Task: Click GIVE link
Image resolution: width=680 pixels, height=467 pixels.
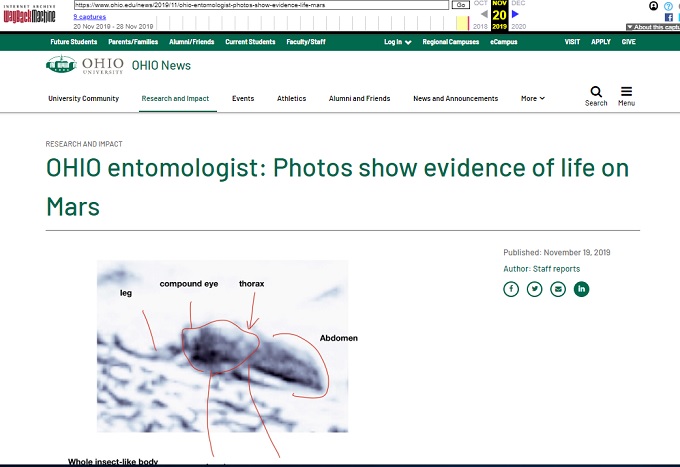Action: click(628, 42)
